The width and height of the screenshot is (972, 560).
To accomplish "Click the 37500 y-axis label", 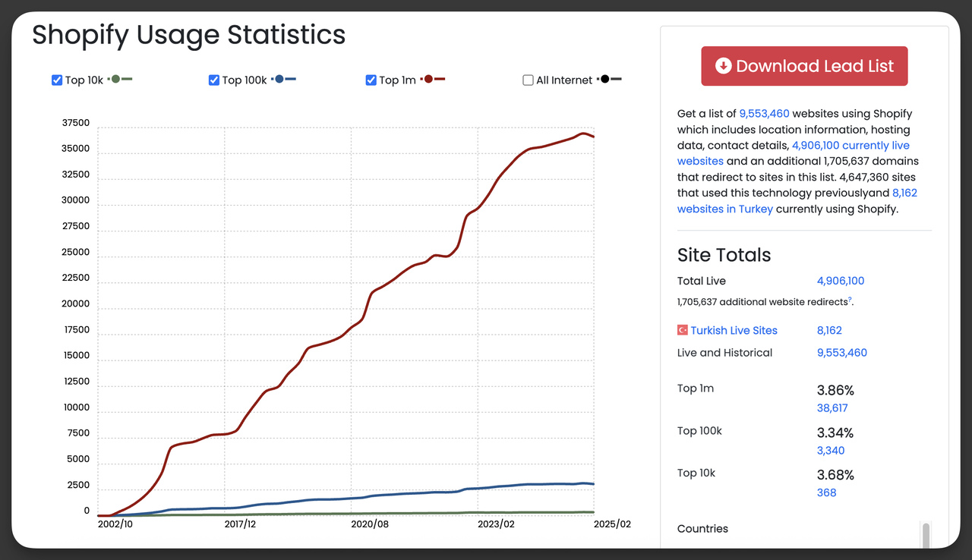I will click(76, 123).
